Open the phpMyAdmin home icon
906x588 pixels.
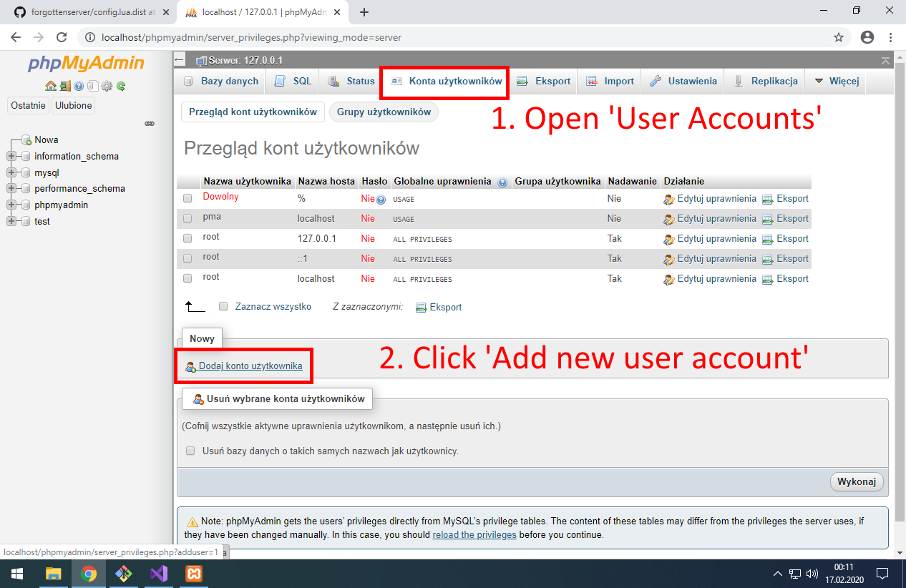(51, 86)
